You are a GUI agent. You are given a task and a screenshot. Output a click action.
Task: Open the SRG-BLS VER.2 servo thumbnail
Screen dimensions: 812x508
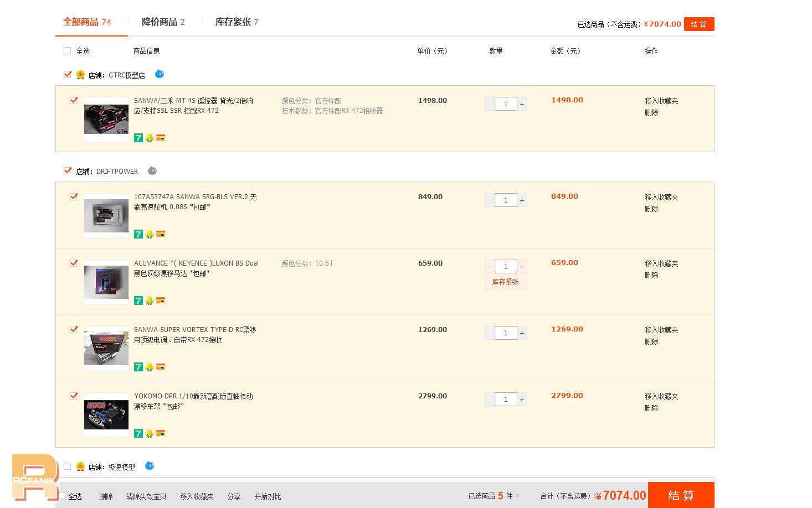tap(106, 215)
